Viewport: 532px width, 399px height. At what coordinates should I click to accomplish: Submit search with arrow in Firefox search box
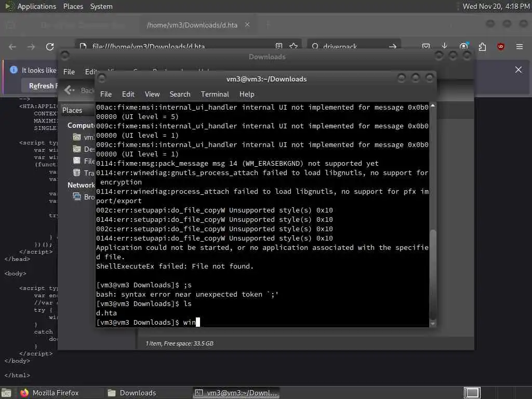[x=393, y=46]
